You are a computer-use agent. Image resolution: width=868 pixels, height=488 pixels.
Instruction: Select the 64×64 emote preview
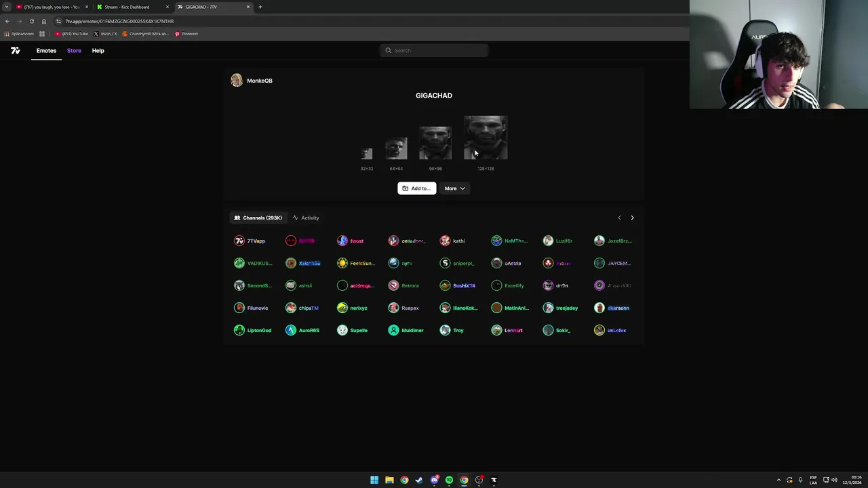[x=396, y=148]
